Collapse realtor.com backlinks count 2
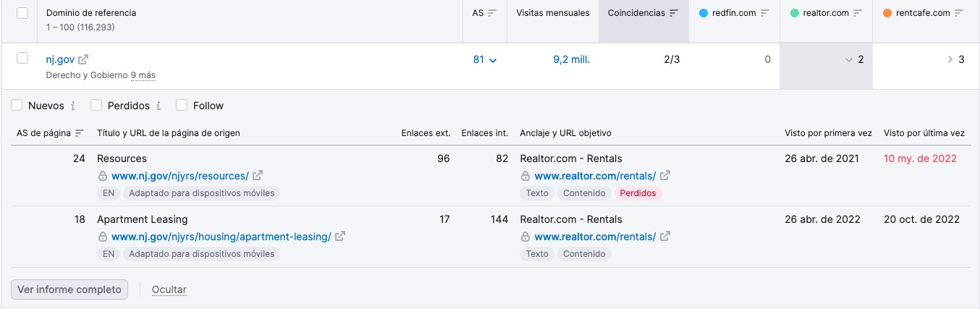Screen dimensions: 980x309 click(x=849, y=60)
